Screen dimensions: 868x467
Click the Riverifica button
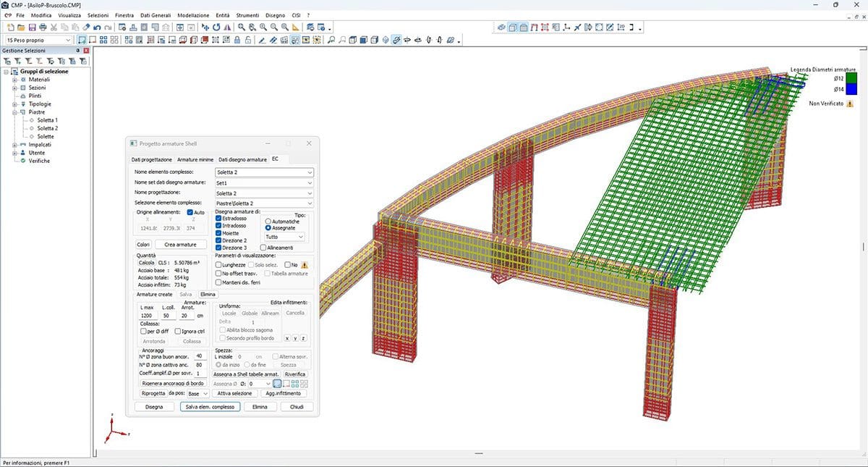click(295, 374)
